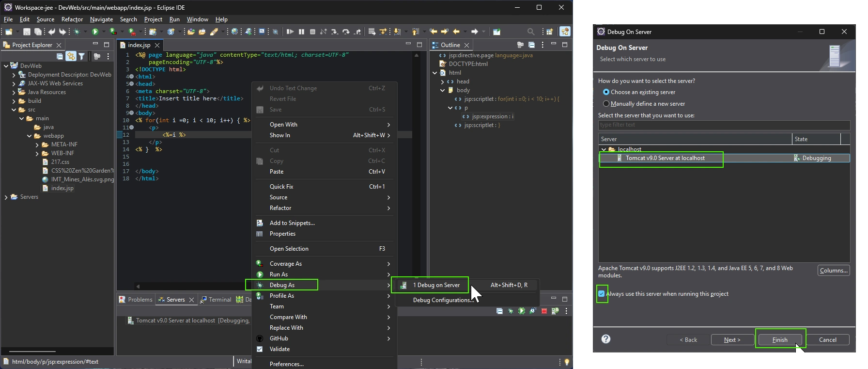
Task: Click the Finish button in dialog
Action: [780, 340]
